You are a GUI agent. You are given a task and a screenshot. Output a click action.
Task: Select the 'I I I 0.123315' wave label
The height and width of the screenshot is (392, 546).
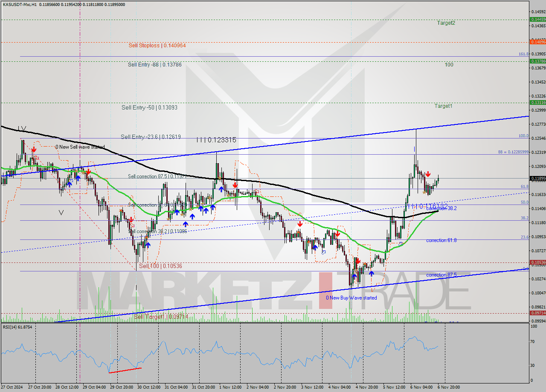pyautogui.click(x=216, y=140)
